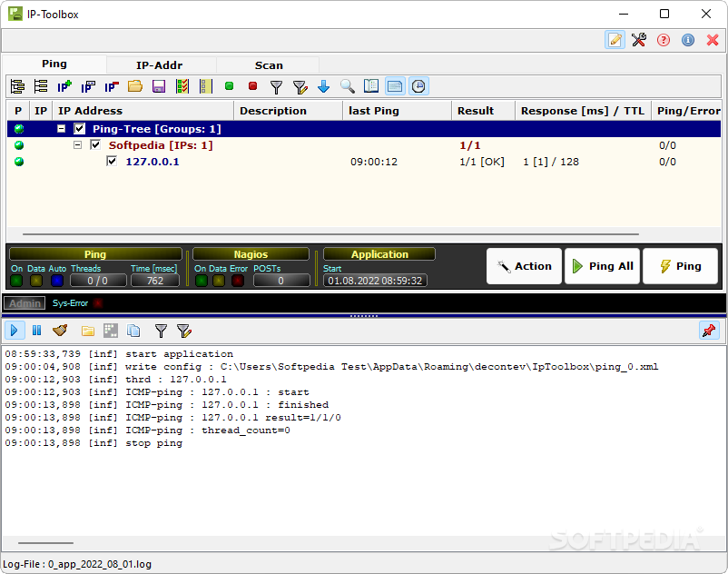
Task: Copy log with the copy pages icon
Action: point(133,331)
